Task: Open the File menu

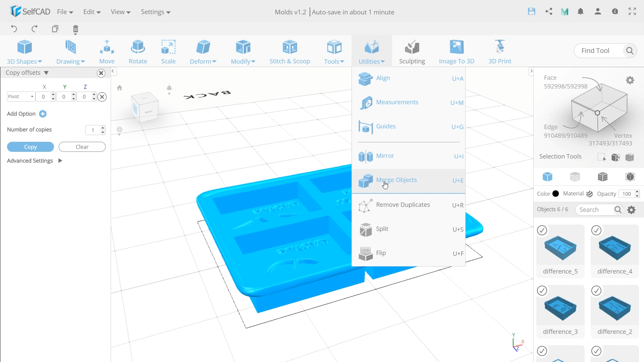Action: pos(65,12)
